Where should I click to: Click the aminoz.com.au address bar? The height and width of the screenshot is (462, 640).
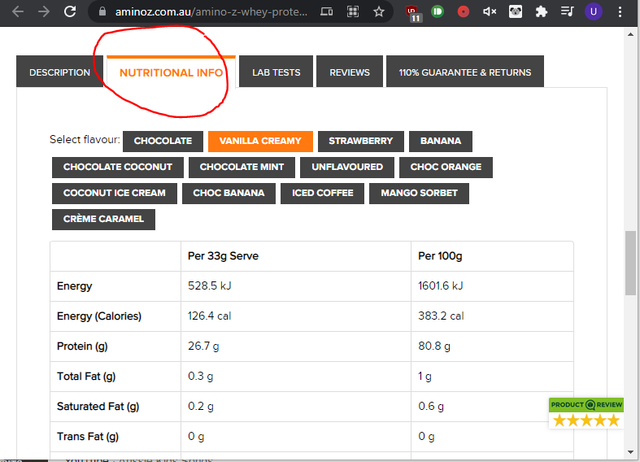pos(211,12)
